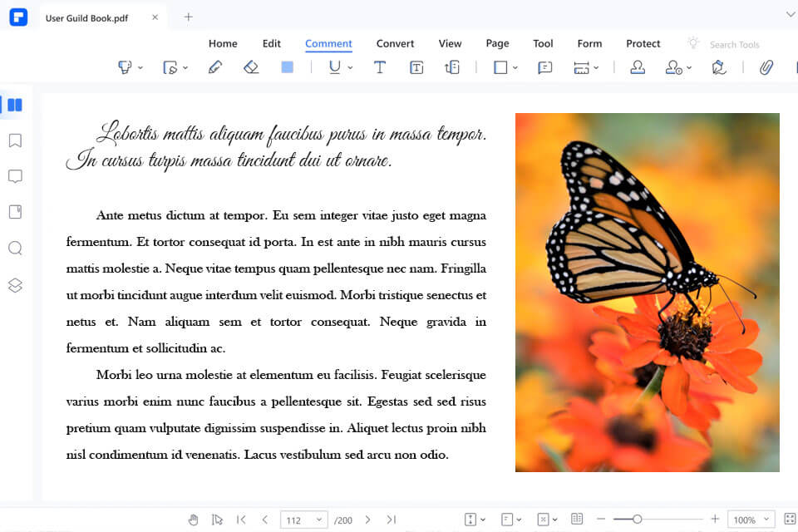This screenshot has height=532, width=798.
Task: Open area highlight dropdown arrow
Action: tap(185, 67)
